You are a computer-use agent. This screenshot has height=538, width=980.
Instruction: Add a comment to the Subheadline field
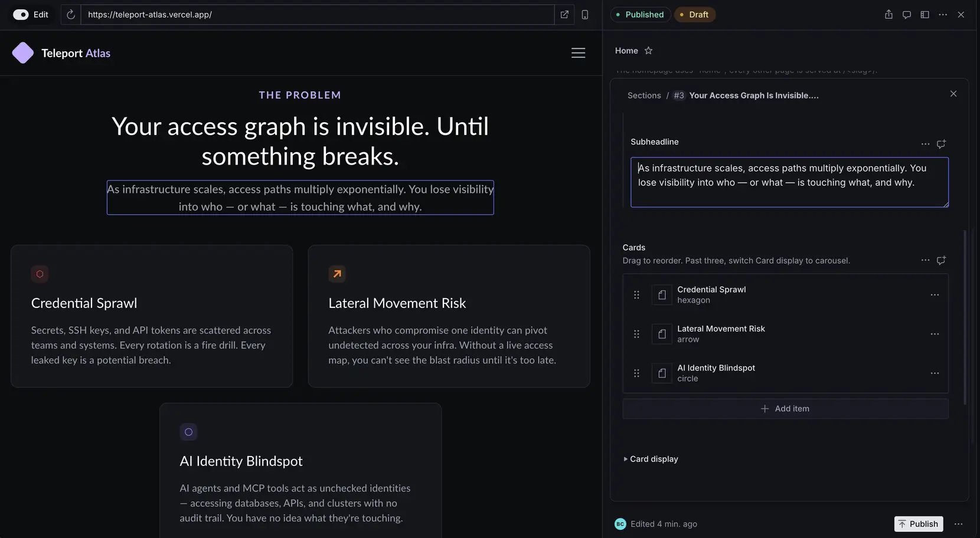click(941, 144)
